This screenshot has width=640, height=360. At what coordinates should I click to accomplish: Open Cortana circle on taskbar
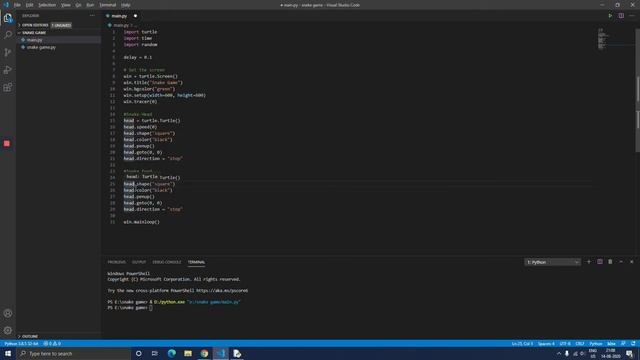tap(138, 353)
